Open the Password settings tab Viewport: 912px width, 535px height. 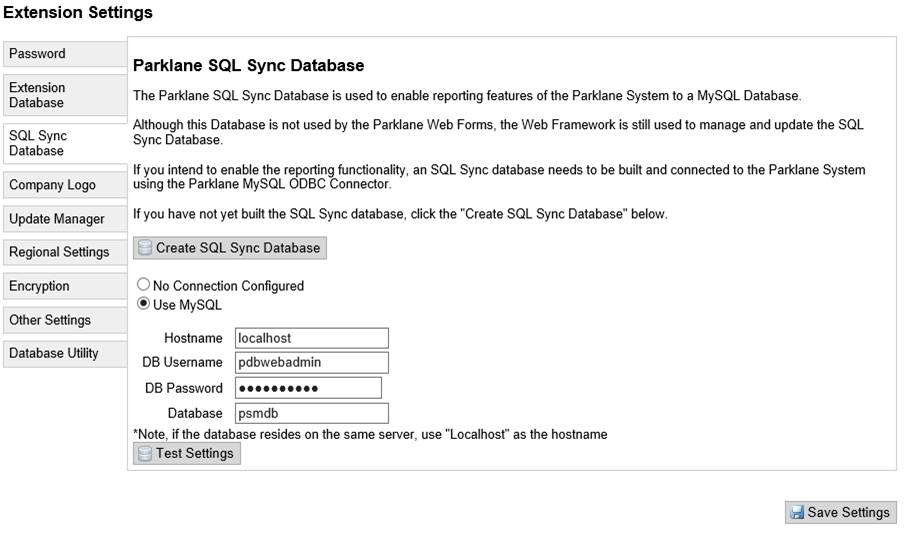tap(65, 54)
